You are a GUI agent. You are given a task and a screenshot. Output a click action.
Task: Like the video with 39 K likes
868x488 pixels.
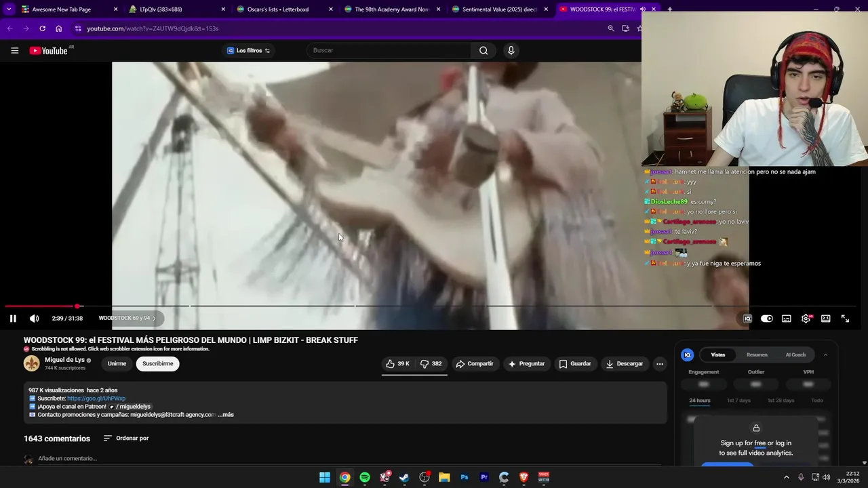pos(398,364)
